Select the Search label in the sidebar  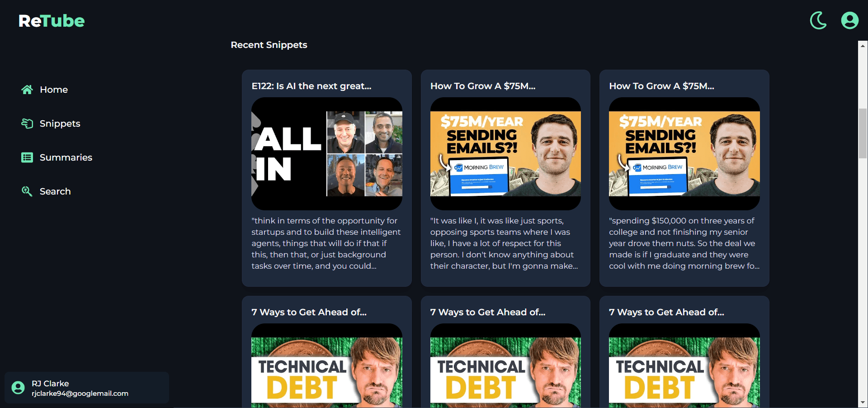(x=55, y=191)
